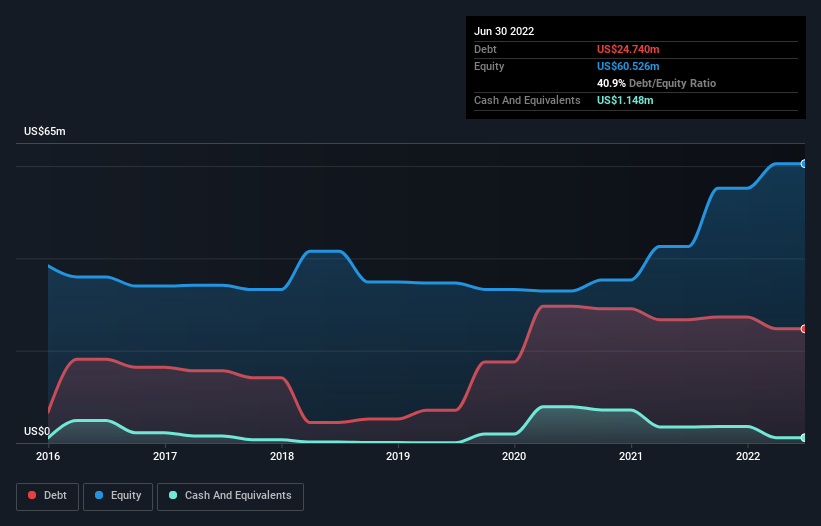821x526 pixels.
Task: Click the US$60.526m equity value
Action: 628,66
